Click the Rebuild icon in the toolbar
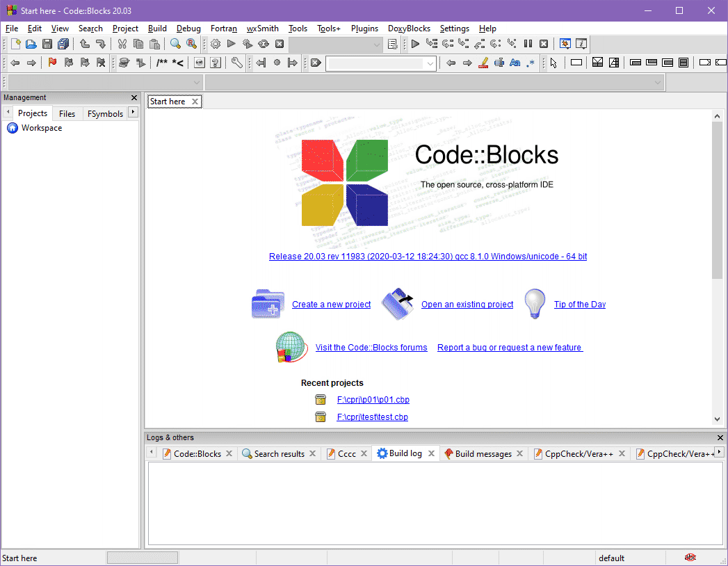This screenshot has width=728, height=566. (x=264, y=44)
